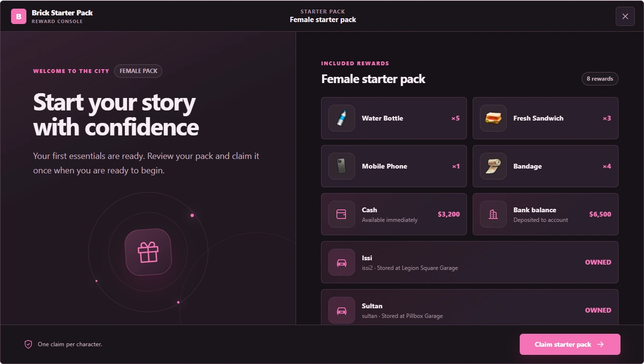Click the 'REWARD CONSOLE' subtitle
This screenshot has width=644, height=364.
pyautogui.click(x=57, y=22)
